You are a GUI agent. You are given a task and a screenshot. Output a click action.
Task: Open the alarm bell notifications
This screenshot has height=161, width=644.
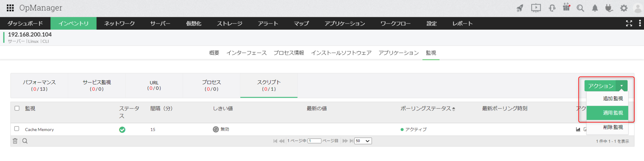coord(595,8)
